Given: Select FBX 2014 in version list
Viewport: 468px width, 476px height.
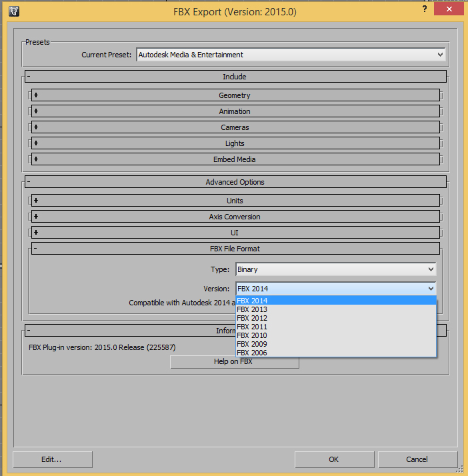Looking at the screenshot, I should (x=336, y=301).
